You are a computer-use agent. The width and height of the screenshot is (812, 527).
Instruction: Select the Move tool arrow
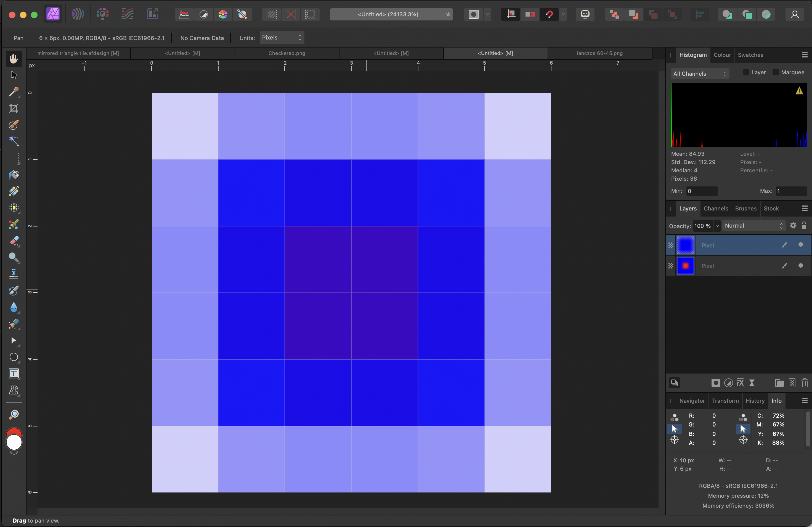(14, 75)
